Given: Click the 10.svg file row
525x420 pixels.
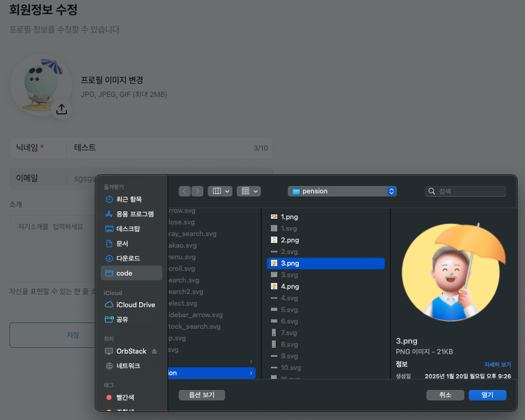Looking at the screenshot, I should [x=325, y=367].
